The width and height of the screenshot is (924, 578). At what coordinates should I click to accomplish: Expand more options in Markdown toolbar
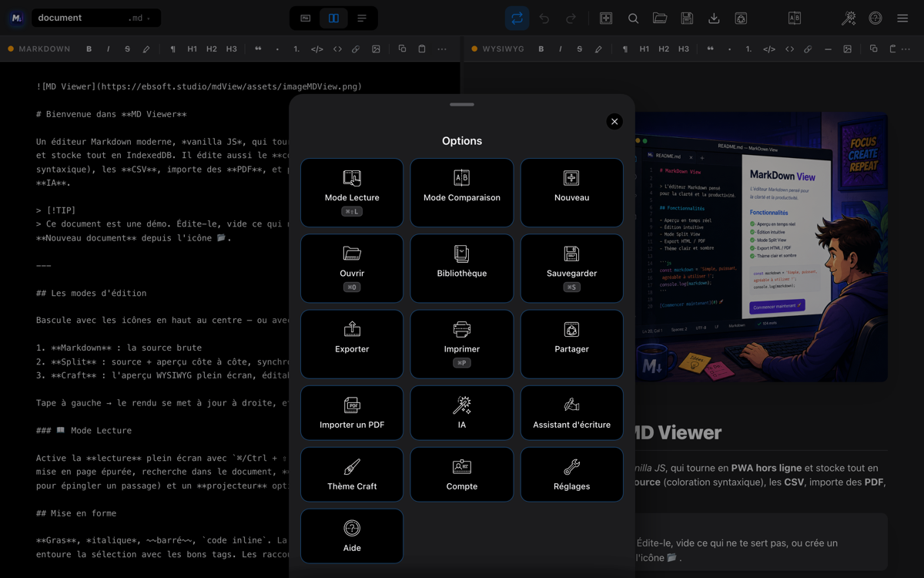click(442, 49)
